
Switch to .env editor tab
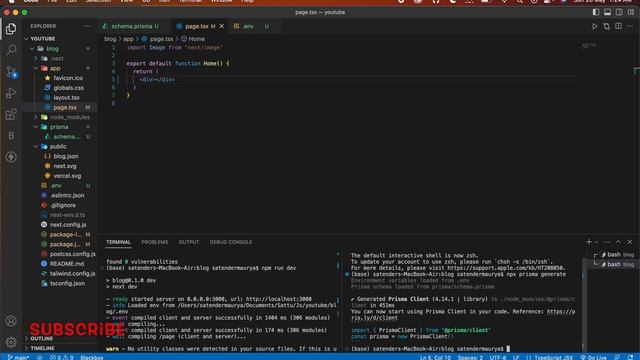(248, 26)
